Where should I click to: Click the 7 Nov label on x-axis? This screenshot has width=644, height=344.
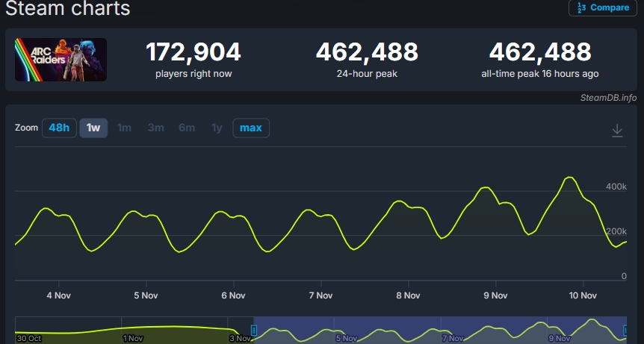point(320,295)
